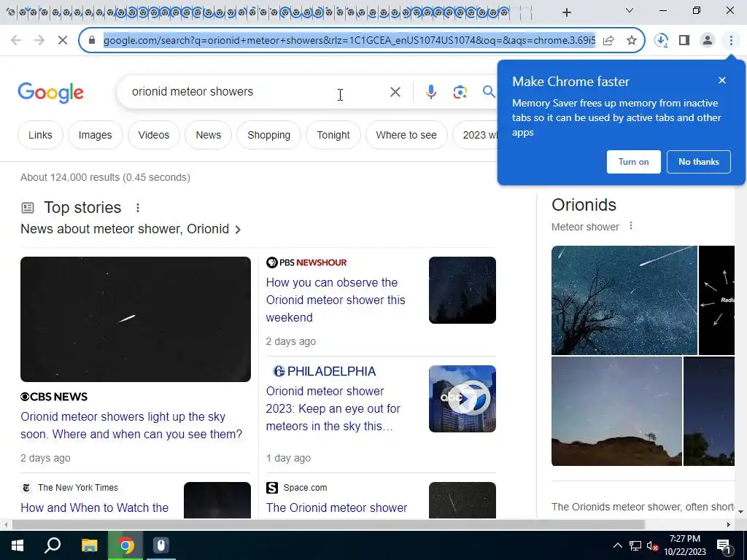Open PBS NewsHour observe Orionid article
This screenshot has width=747, height=560.
pyautogui.click(x=336, y=300)
